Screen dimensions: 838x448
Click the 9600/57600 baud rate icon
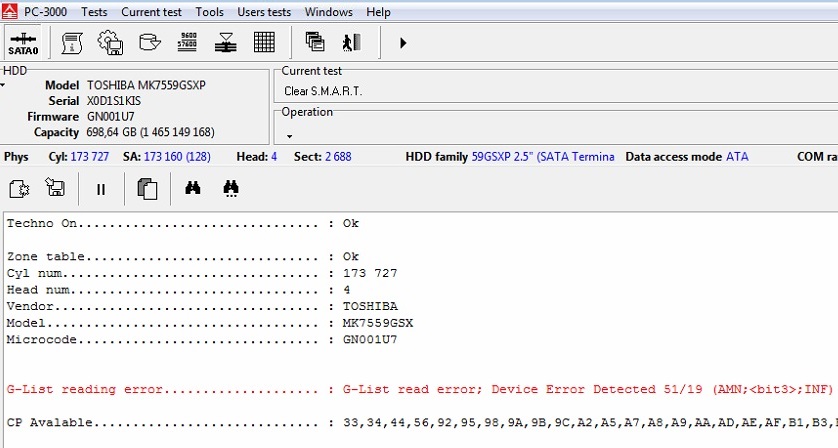click(x=187, y=43)
